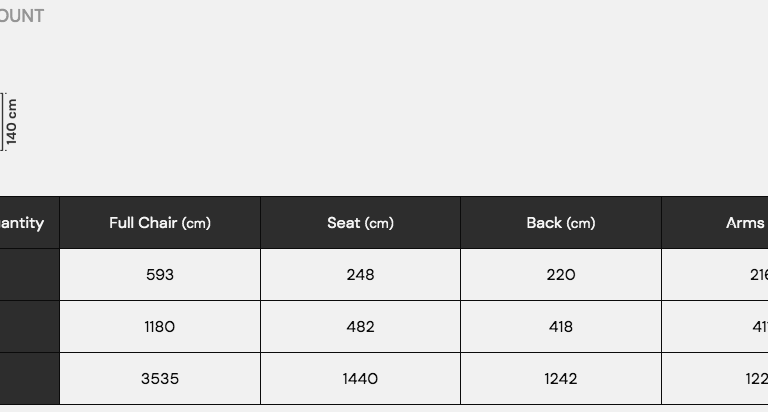Viewport: 768px width, 412px height.
Task: Click the 418 Back value cell
Action: pos(561,326)
